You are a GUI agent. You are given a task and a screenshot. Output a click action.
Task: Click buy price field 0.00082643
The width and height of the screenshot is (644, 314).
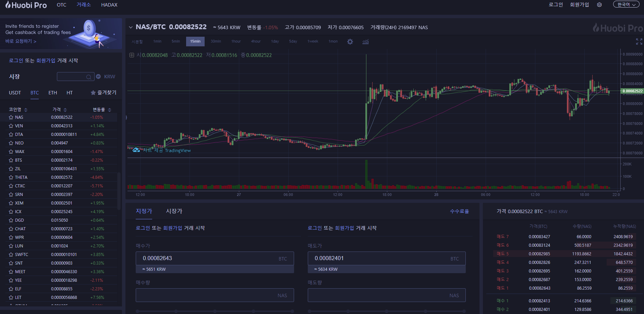click(x=215, y=258)
